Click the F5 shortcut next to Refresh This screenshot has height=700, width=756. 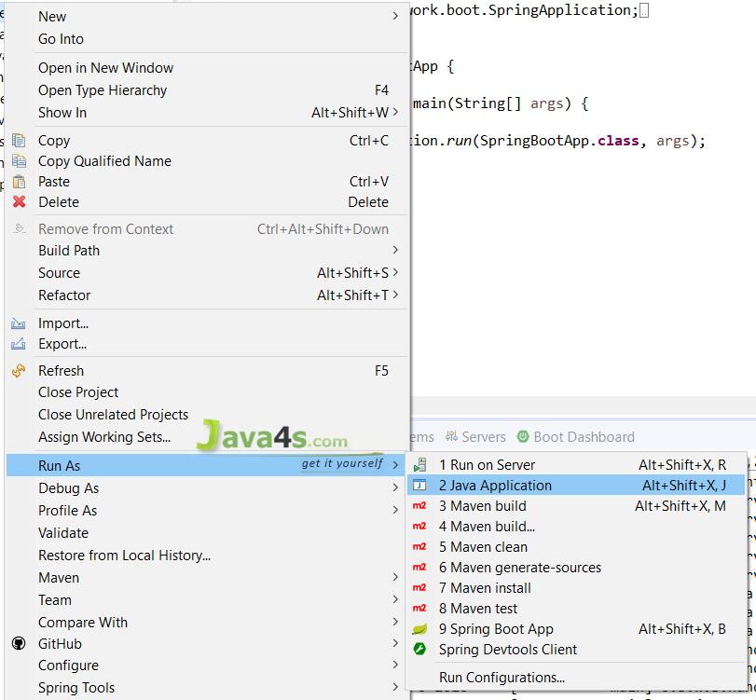click(381, 371)
